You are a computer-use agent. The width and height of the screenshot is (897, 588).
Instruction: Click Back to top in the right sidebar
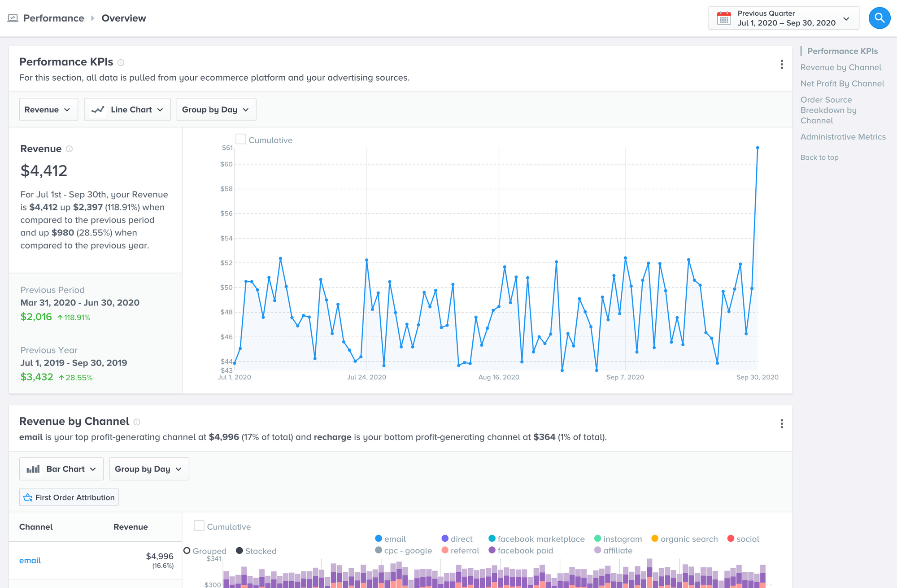pyautogui.click(x=819, y=157)
